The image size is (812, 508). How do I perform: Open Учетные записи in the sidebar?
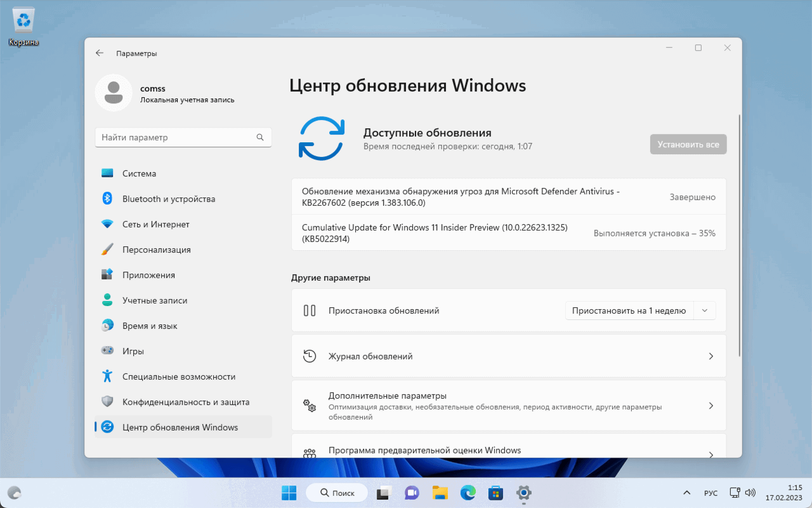[183, 300]
